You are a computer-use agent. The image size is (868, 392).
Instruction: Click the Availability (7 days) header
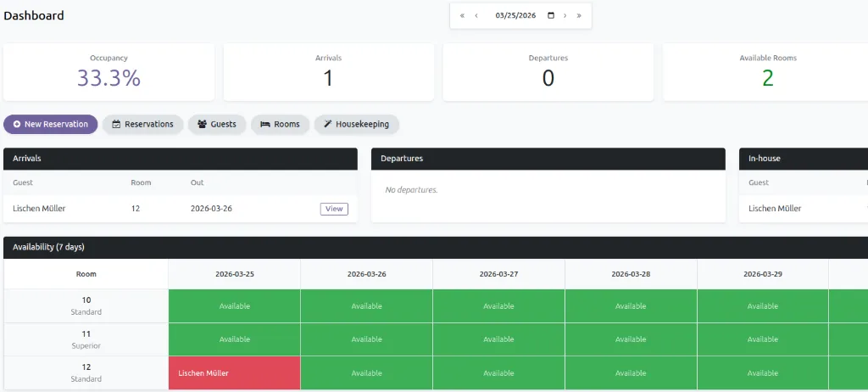[x=436, y=247]
